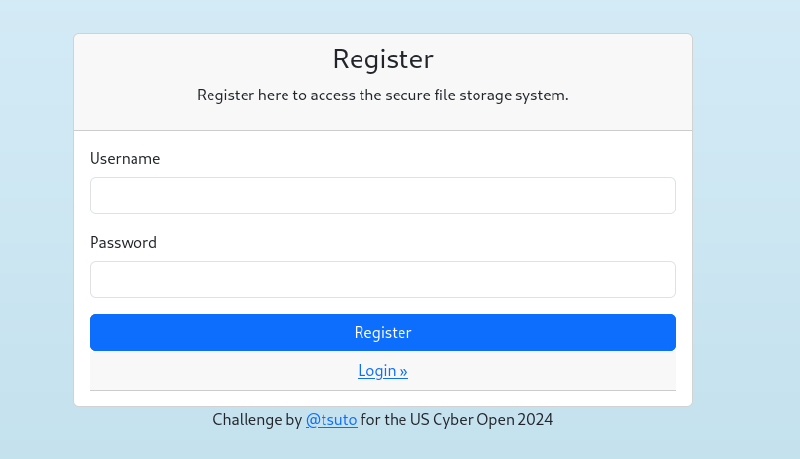Viewport: 800px width, 459px height.
Task: Click the Username field label
Action: pos(125,158)
